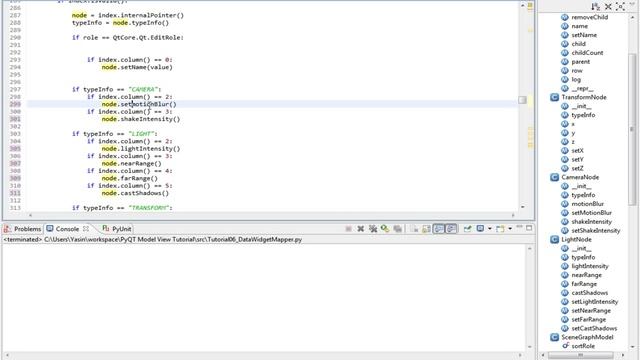
Task: Click the Console vertical scrollbar down arrow
Action: [530, 347]
